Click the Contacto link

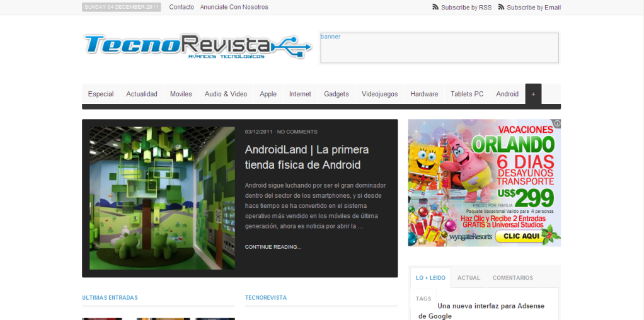(181, 7)
